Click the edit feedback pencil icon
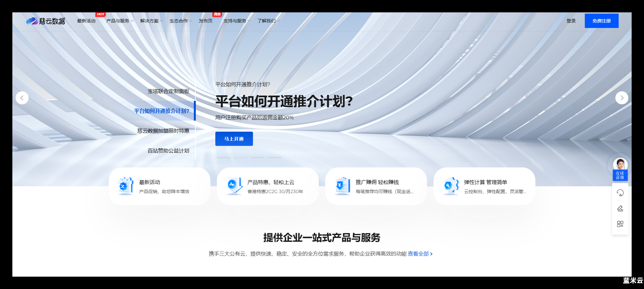The height and width of the screenshot is (289, 644). pos(620,208)
